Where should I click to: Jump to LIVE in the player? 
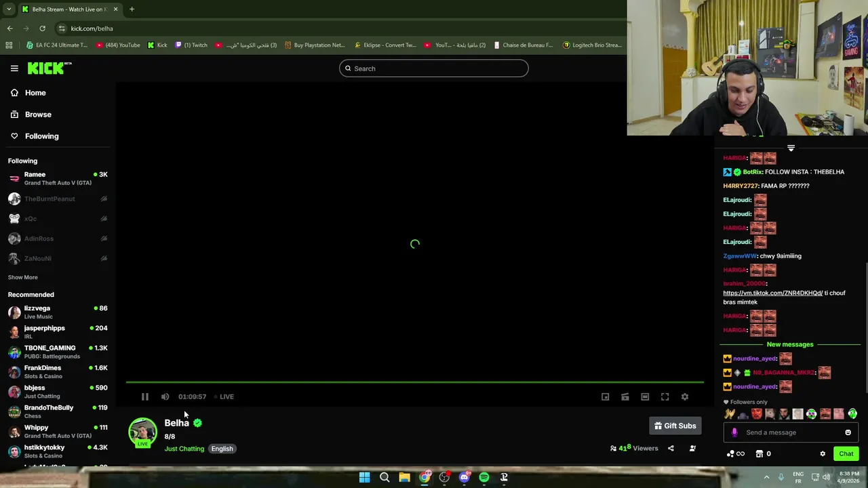click(224, 396)
